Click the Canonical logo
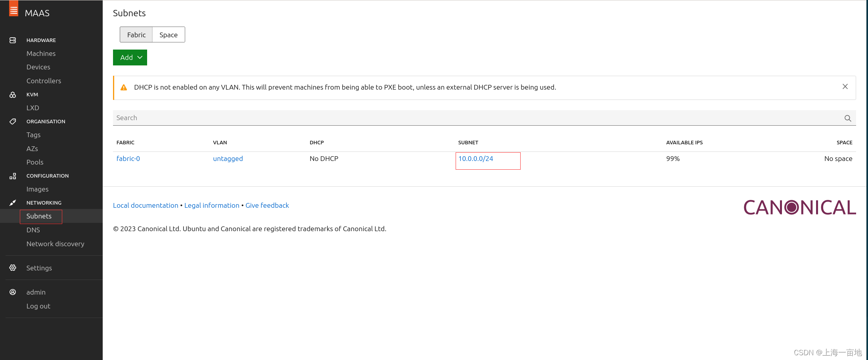Screen dimensions: 868x360 (799, 207)
